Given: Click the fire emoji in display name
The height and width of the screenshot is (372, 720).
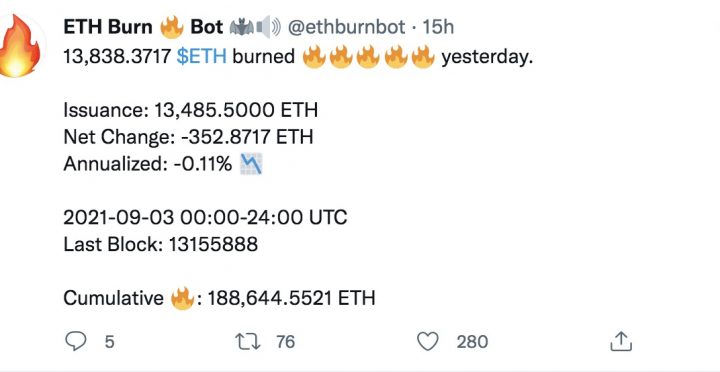Looking at the screenshot, I should (x=171, y=28).
